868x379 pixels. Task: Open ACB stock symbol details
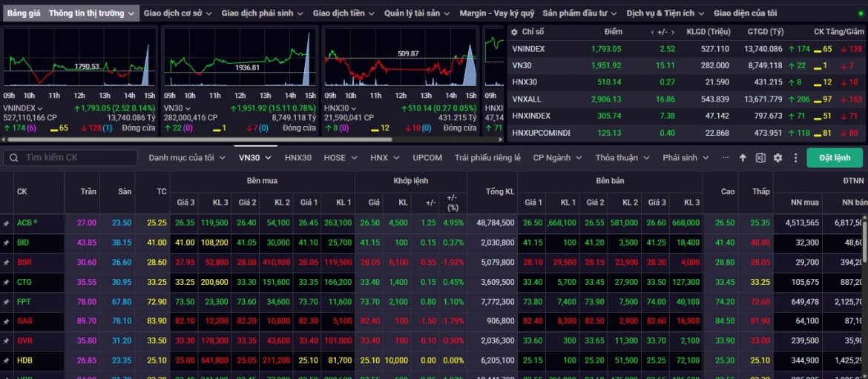[x=25, y=223]
